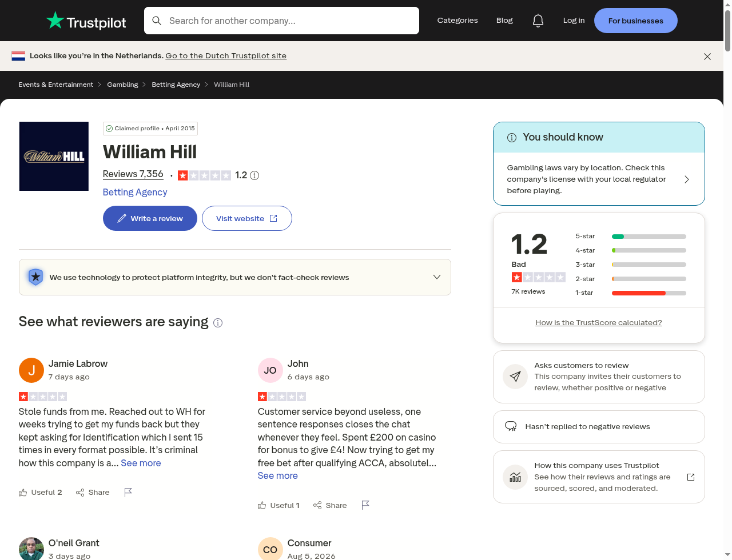Click the Trustpilot logo

pyautogui.click(x=86, y=21)
